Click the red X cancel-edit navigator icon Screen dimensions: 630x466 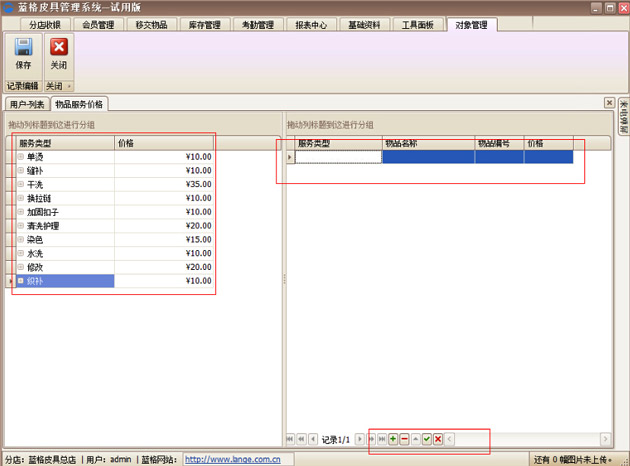pos(438,439)
